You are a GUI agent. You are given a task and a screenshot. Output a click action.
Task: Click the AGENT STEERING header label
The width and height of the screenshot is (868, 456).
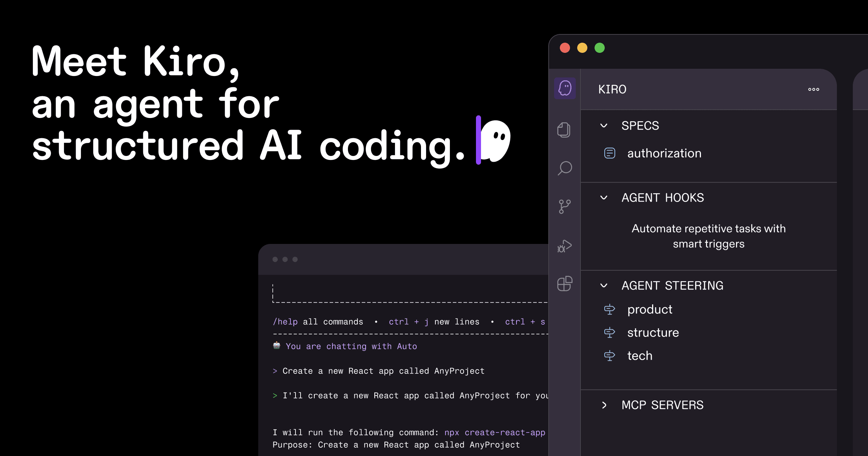pyautogui.click(x=672, y=286)
